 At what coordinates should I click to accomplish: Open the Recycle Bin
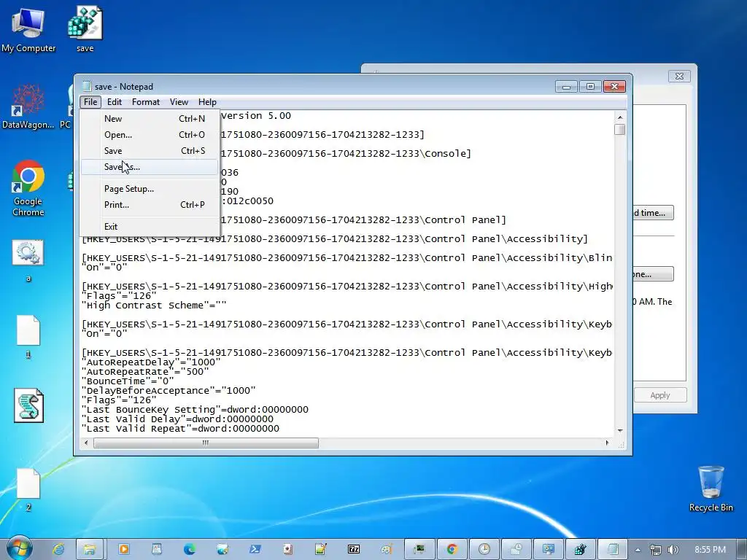(x=711, y=489)
